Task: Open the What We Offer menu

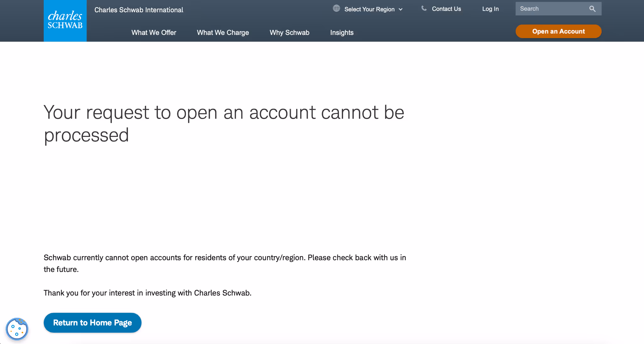Action: pos(154,32)
